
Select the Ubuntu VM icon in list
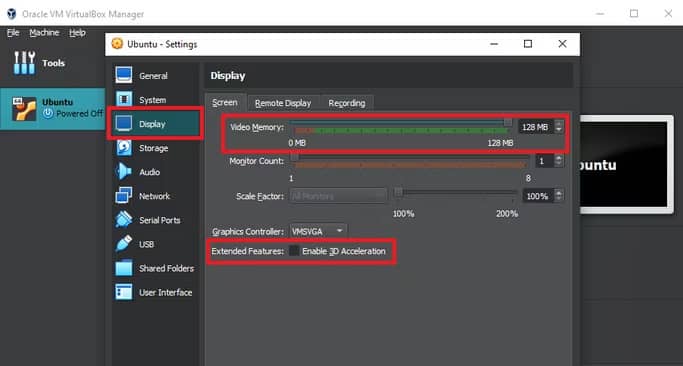[x=24, y=108]
